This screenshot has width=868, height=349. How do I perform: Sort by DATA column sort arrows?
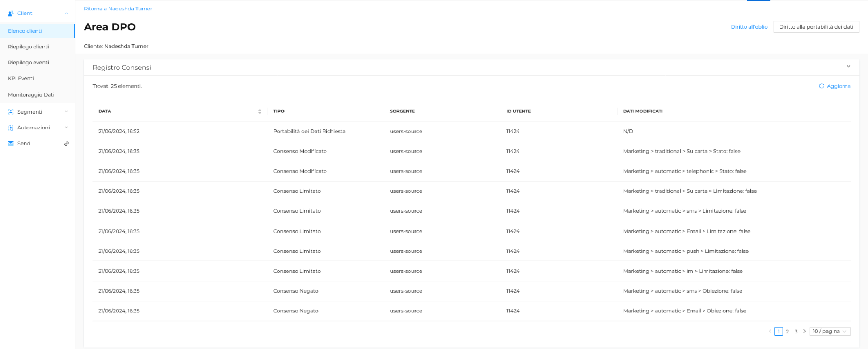260,111
